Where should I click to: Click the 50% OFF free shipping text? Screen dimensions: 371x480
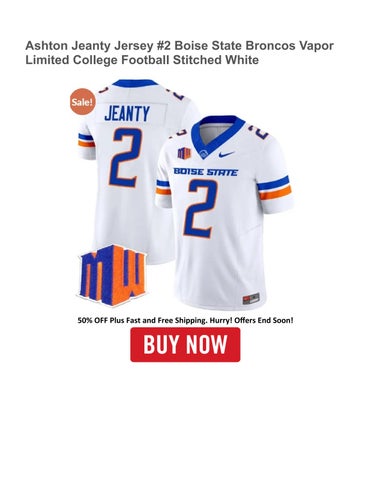point(185,320)
